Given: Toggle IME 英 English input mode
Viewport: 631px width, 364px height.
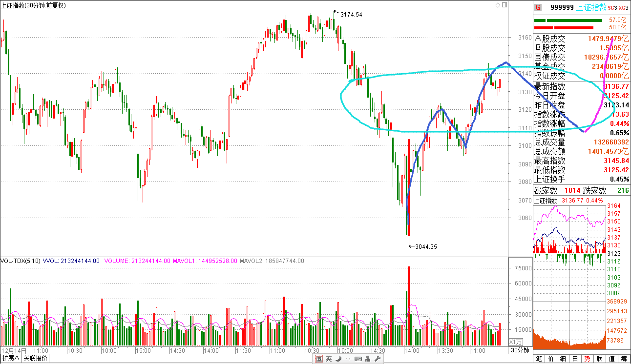Looking at the screenshot, I should click(x=328, y=359).
